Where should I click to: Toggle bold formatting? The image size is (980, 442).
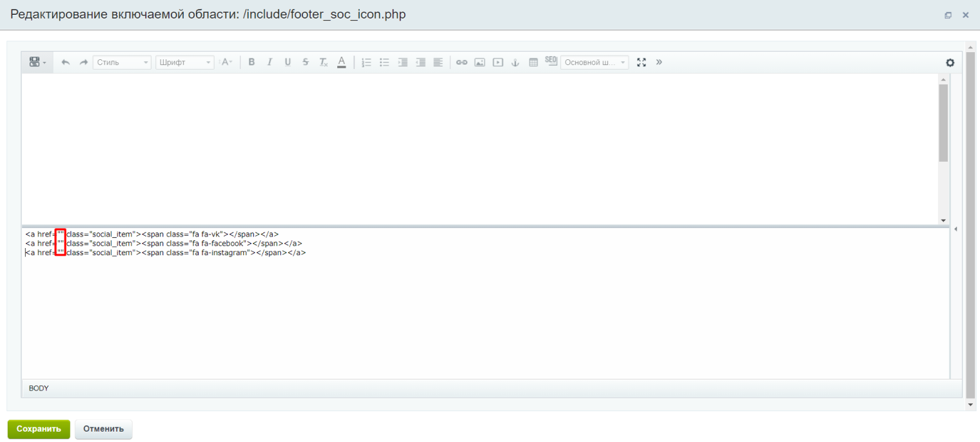[x=251, y=62]
